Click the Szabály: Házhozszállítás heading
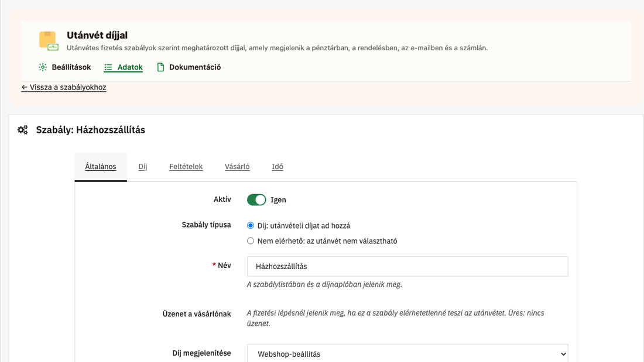644x362 pixels. tap(90, 130)
